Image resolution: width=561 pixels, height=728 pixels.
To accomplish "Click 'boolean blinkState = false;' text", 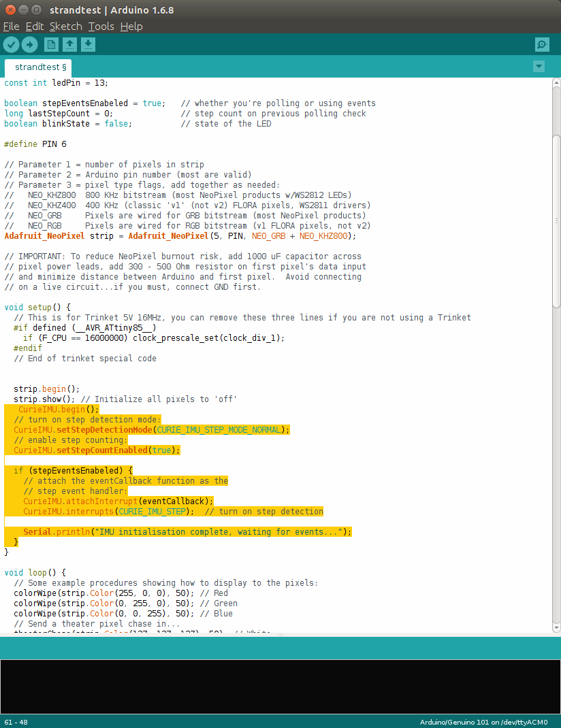I will [x=68, y=124].
